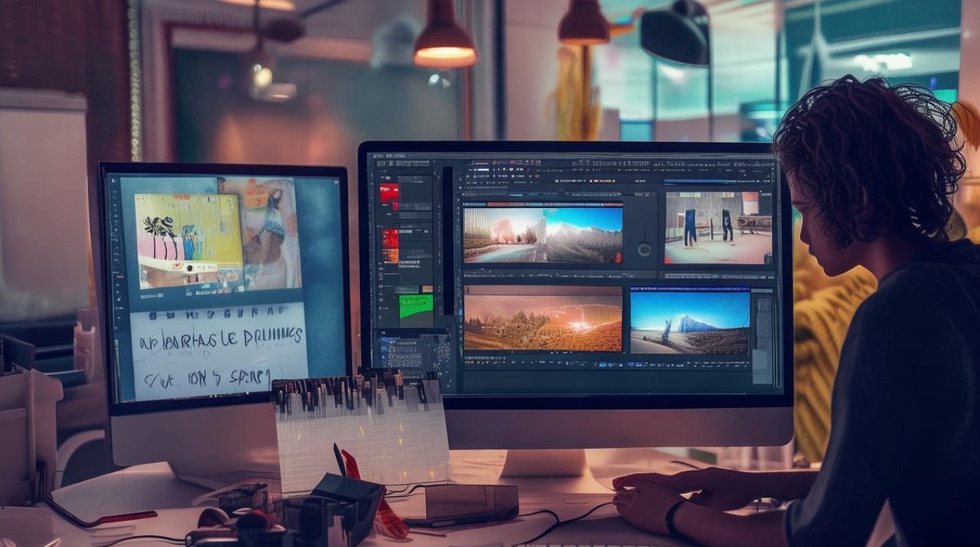The width and height of the screenshot is (980, 547).
Task: Click the round dial icon between the top previews
Action: (644, 250)
